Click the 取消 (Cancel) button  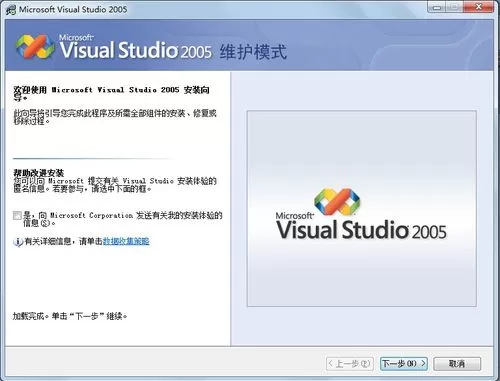point(457,363)
